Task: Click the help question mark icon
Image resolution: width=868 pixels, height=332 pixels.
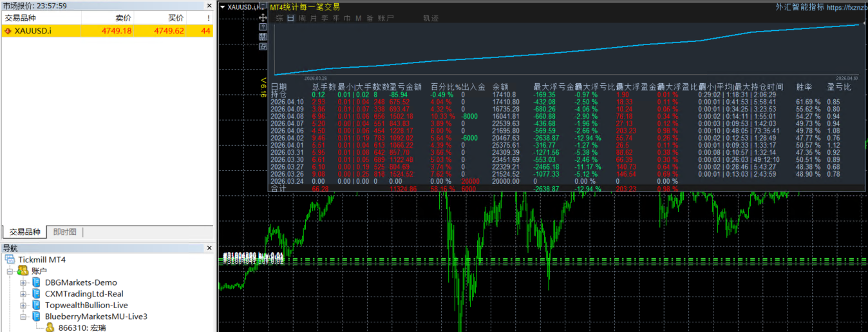Action: pos(263,27)
